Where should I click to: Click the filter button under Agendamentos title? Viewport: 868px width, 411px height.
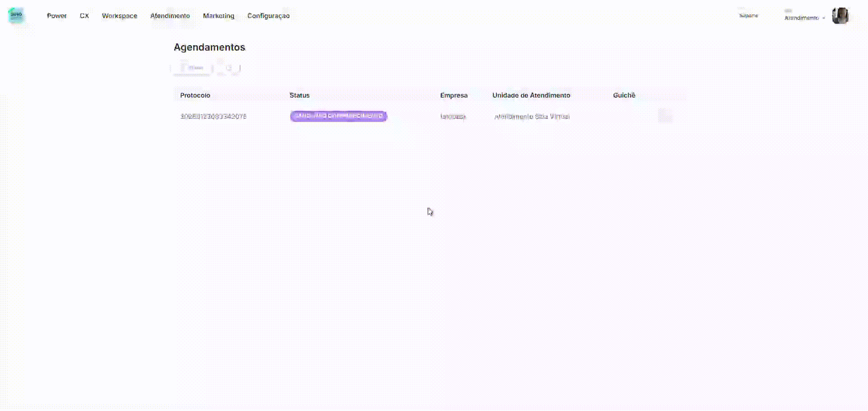point(192,68)
